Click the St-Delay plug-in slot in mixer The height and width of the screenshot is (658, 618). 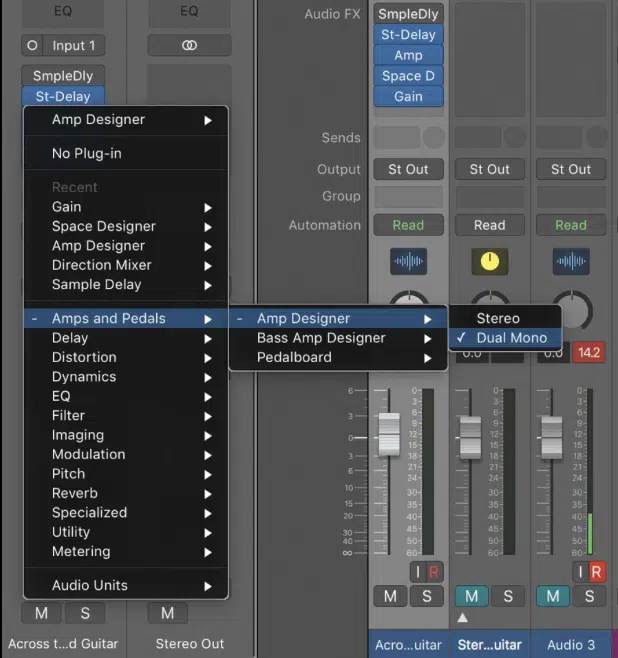pos(408,34)
